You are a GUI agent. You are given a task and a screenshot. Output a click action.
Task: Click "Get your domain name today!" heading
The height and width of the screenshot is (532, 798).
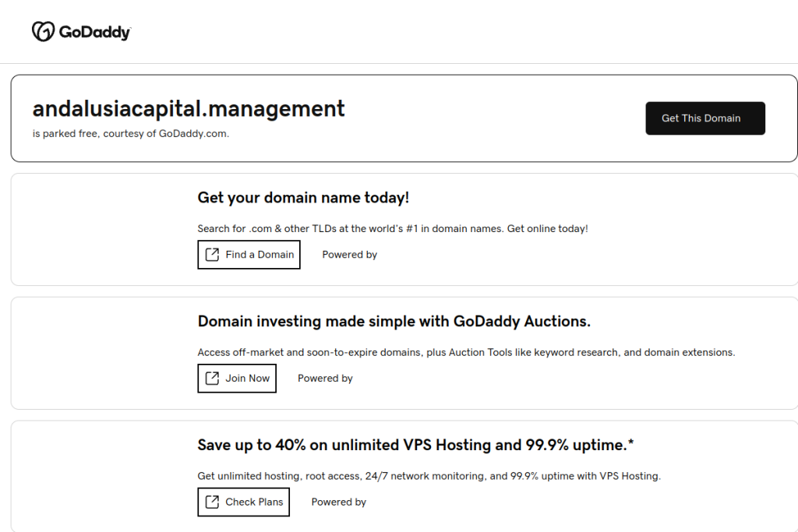pyautogui.click(x=303, y=198)
